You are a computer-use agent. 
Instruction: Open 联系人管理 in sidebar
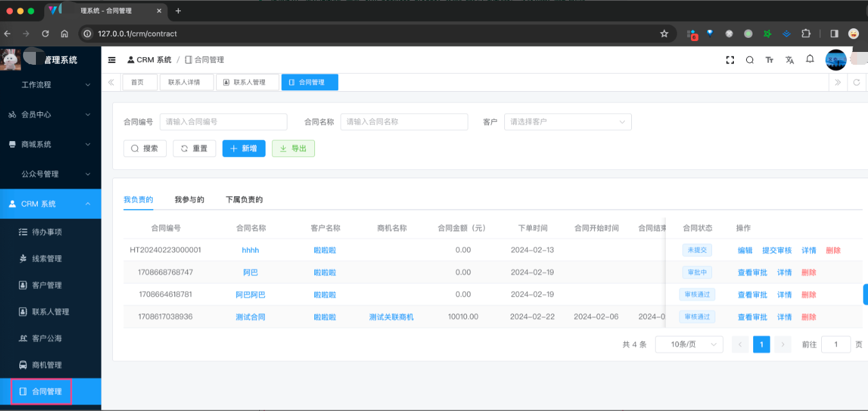[51, 312]
